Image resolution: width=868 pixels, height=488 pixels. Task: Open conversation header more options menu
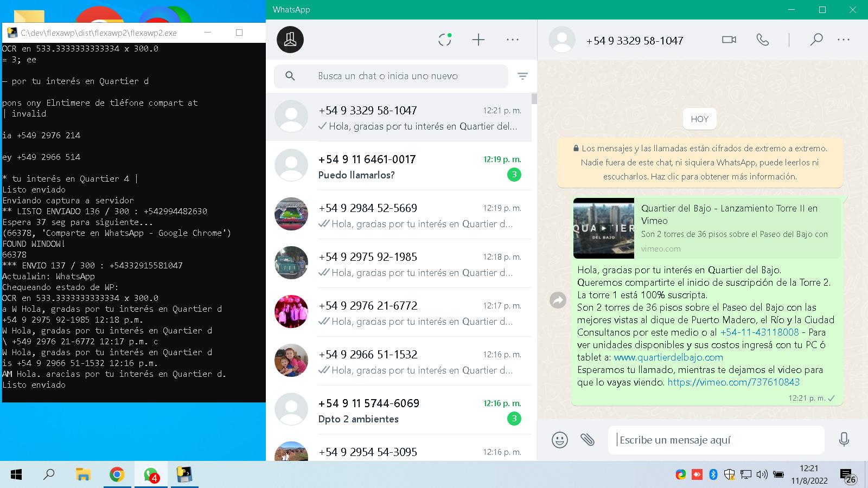pos(844,40)
